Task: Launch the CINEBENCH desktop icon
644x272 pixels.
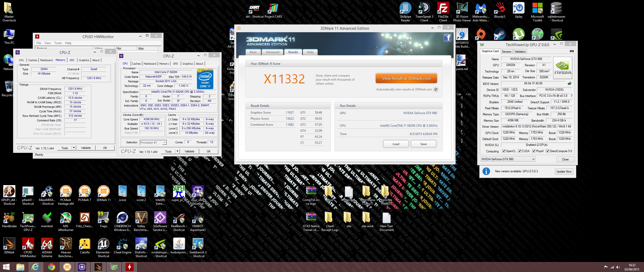Action: point(122,221)
